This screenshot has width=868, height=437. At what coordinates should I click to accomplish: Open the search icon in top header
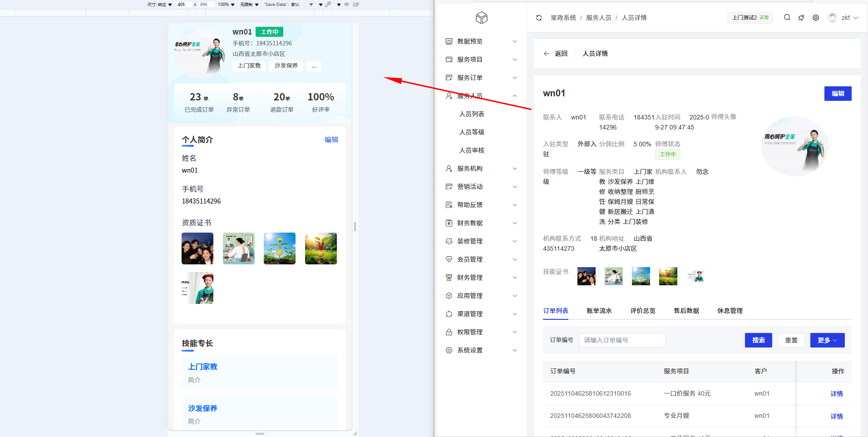tap(787, 17)
